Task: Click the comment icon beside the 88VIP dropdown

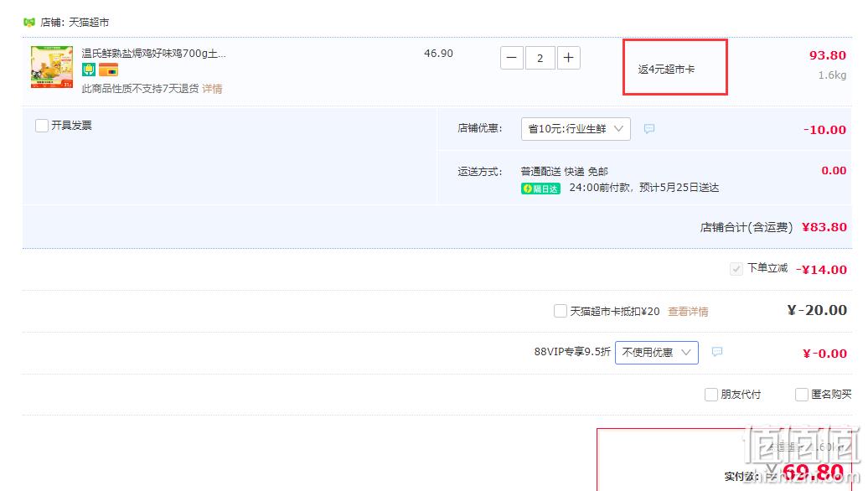Action: point(717,352)
